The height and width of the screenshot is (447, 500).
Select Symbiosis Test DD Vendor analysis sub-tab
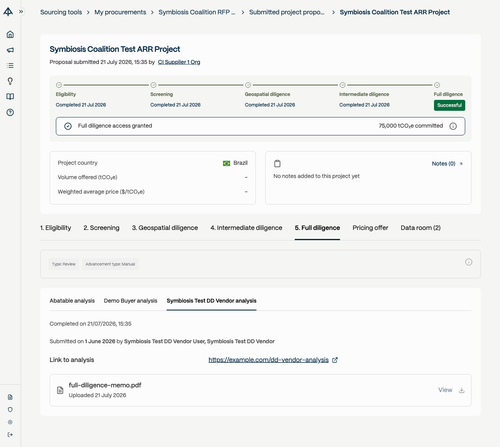pos(211,301)
